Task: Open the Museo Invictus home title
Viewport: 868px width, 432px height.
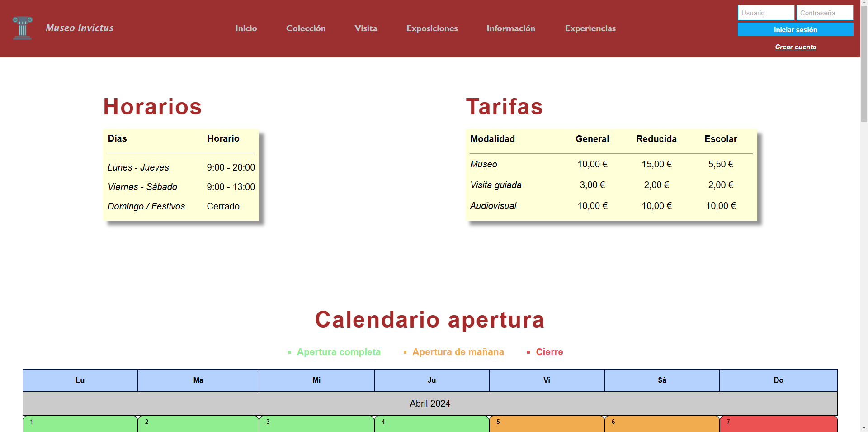Action: [80, 28]
